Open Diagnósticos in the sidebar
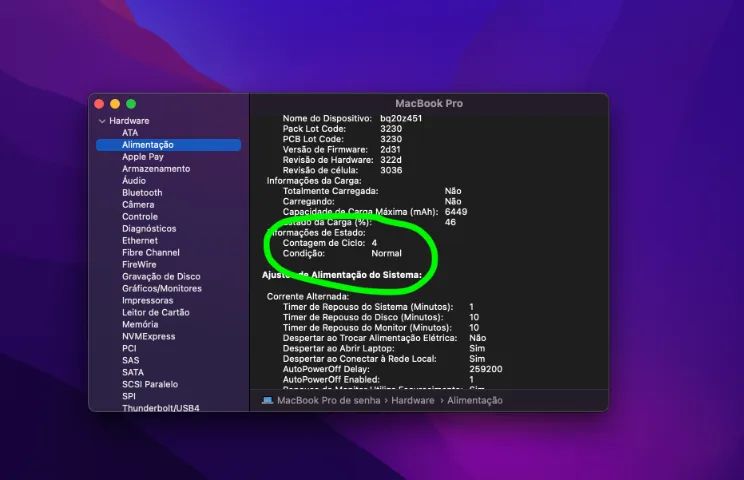The width and height of the screenshot is (744, 480). [149, 228]
